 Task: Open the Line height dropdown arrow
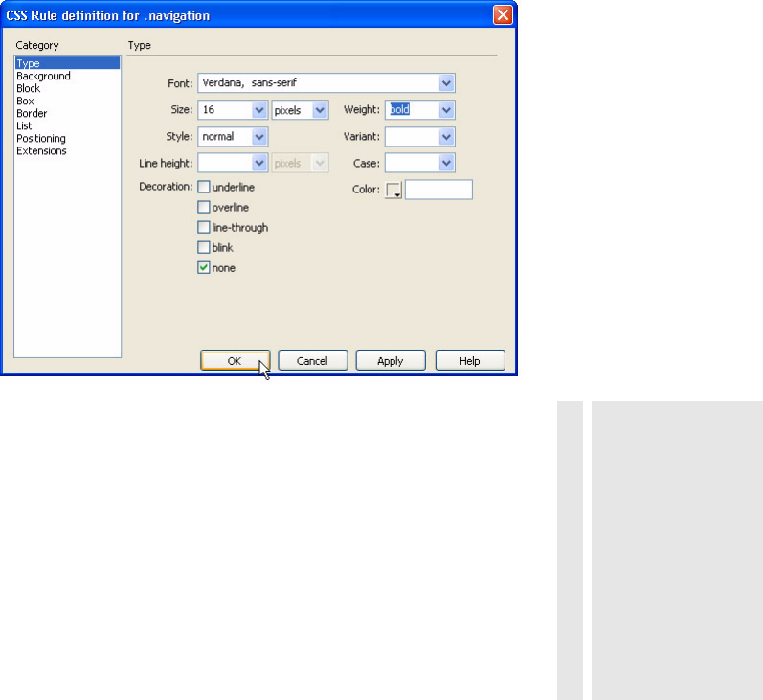tap(259, 163)
